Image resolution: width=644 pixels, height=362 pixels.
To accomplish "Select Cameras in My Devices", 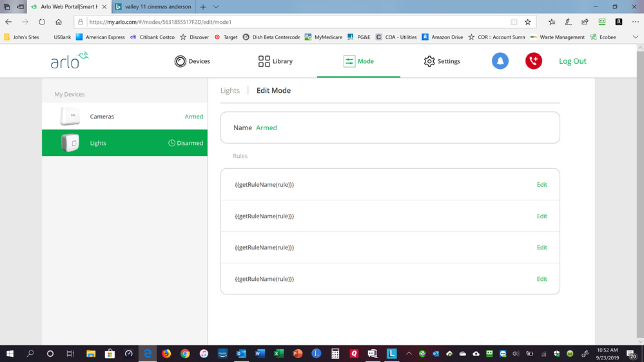I will pos(124,117).
